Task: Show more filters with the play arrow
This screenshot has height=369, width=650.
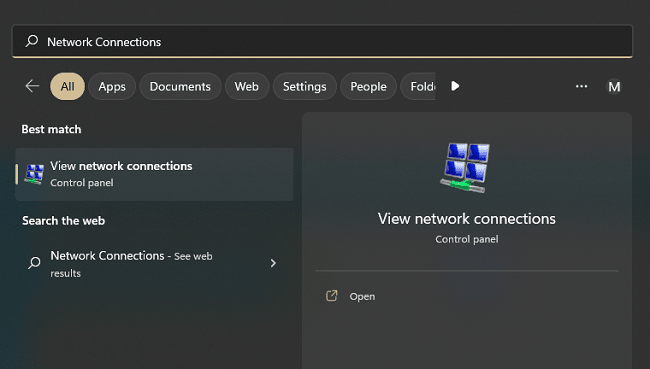Action: pyautogui.click(x=455, y=86)
